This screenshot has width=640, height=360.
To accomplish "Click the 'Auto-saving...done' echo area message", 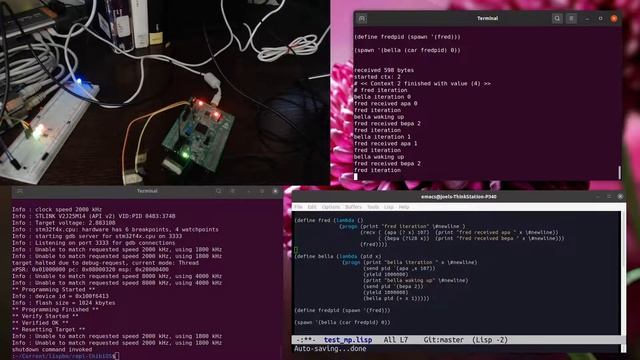I will pyautogui.click(x=330, y=349).
